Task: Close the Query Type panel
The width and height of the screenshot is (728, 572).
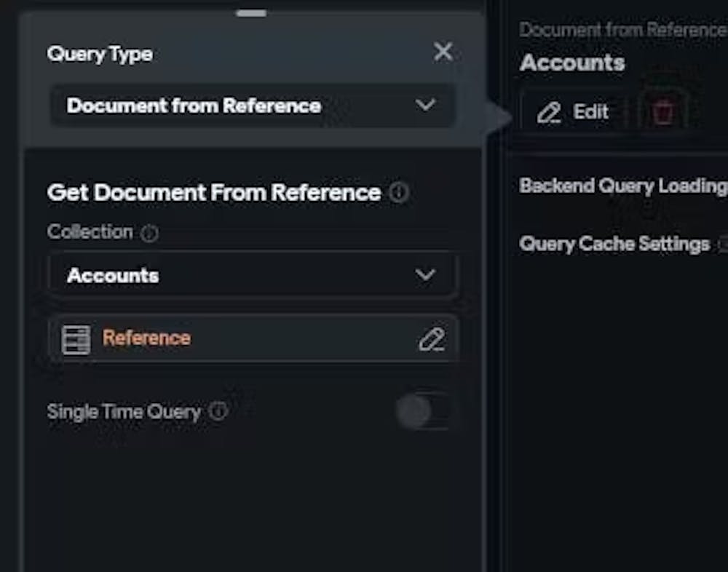Action: (x=443, y=52)
